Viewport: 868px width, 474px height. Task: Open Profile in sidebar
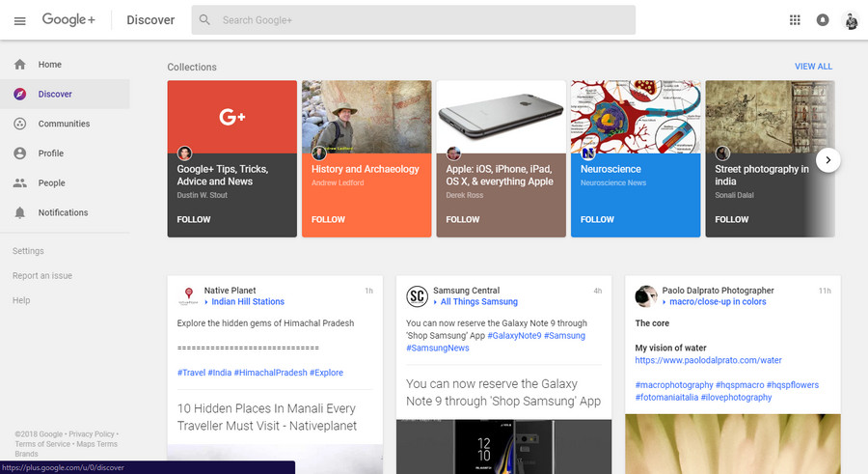[65, 153]
